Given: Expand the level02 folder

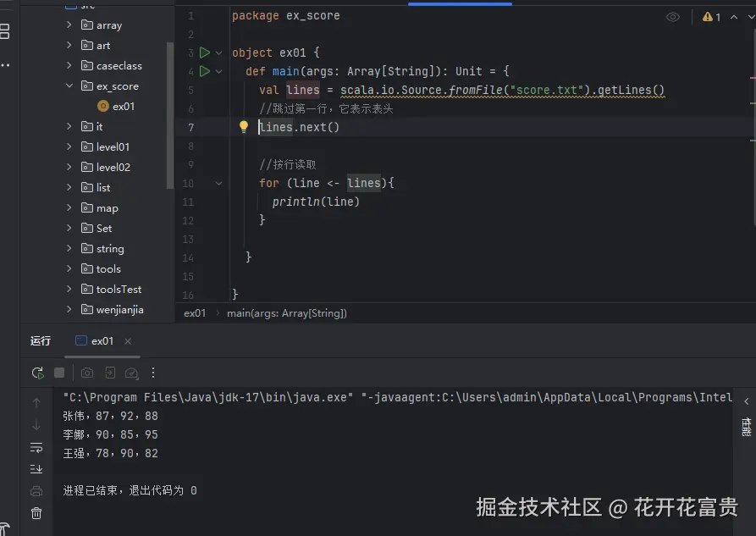Looking at the screenshot, I should click(69, 167).
